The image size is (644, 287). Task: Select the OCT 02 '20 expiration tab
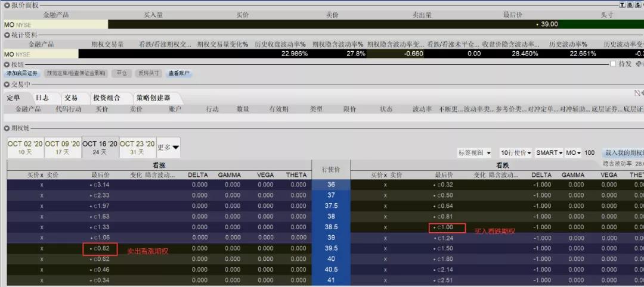[x=25, y=148]
